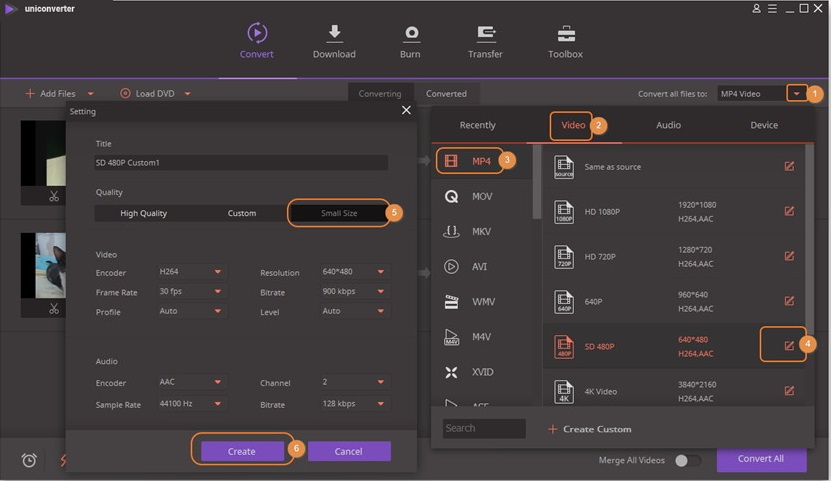
Task: Open the Toolbox section icon
Action: click(x=566, y=34)
